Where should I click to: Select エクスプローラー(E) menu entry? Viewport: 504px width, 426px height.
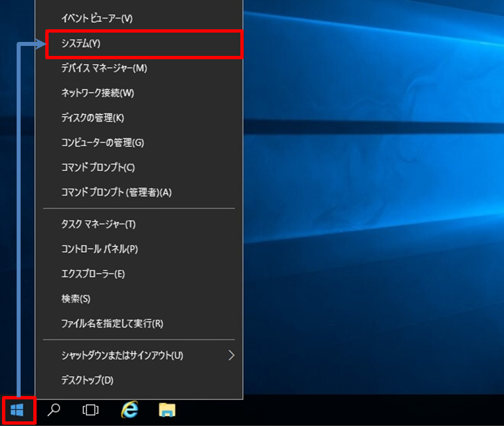(x=139, y=274)
